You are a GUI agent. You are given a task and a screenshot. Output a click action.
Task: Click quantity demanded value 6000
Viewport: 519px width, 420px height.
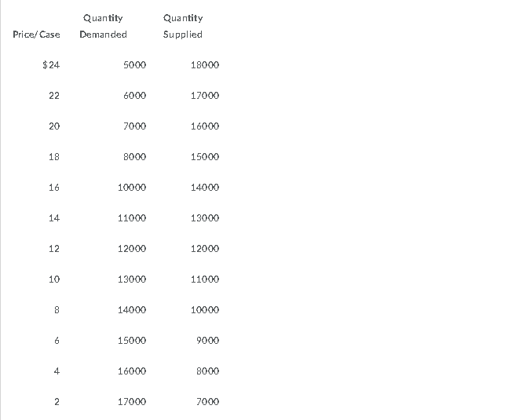point(135,96)
